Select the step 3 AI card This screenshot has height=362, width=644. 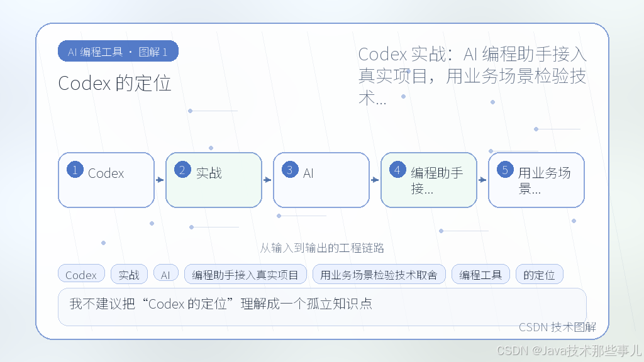[321, 180]
